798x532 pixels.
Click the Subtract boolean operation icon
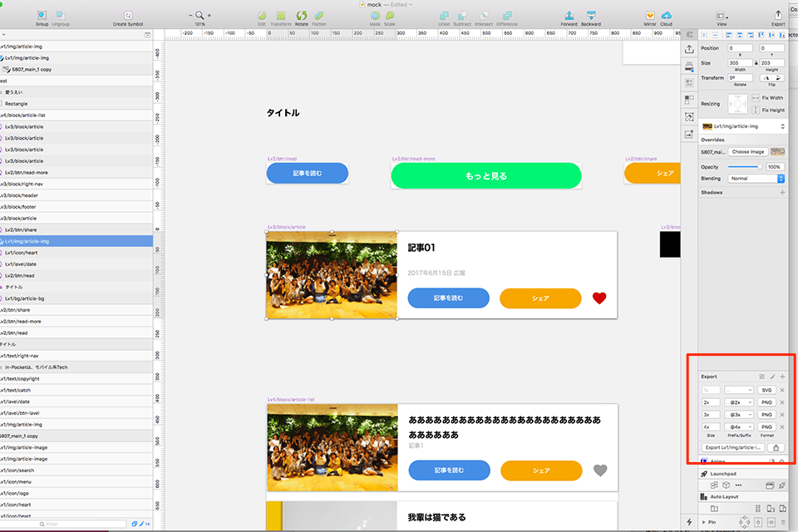click(x=462, y=15)
